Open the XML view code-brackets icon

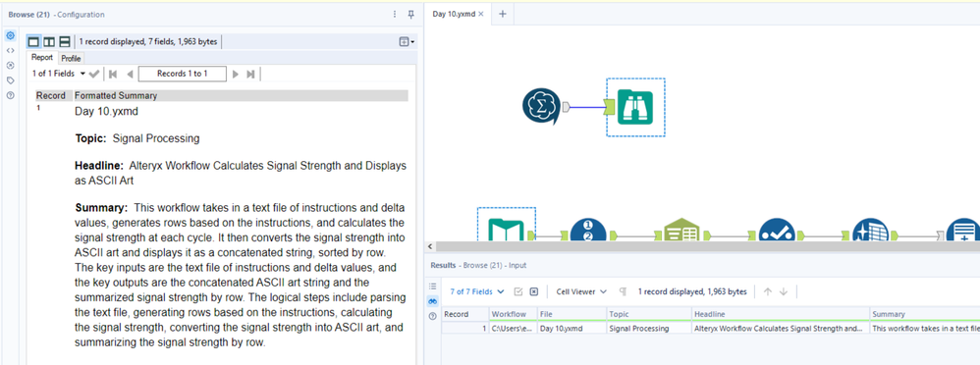coord(10,51)
